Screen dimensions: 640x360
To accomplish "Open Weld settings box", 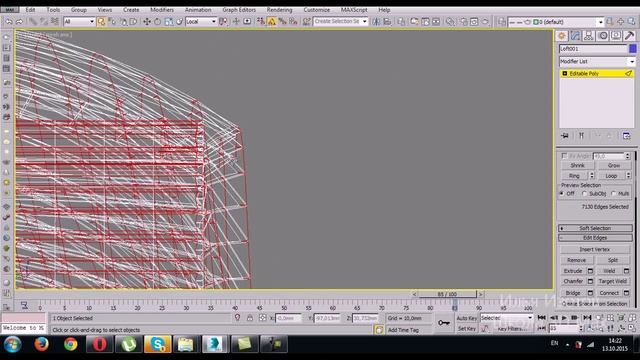I will tap(627, 271).
